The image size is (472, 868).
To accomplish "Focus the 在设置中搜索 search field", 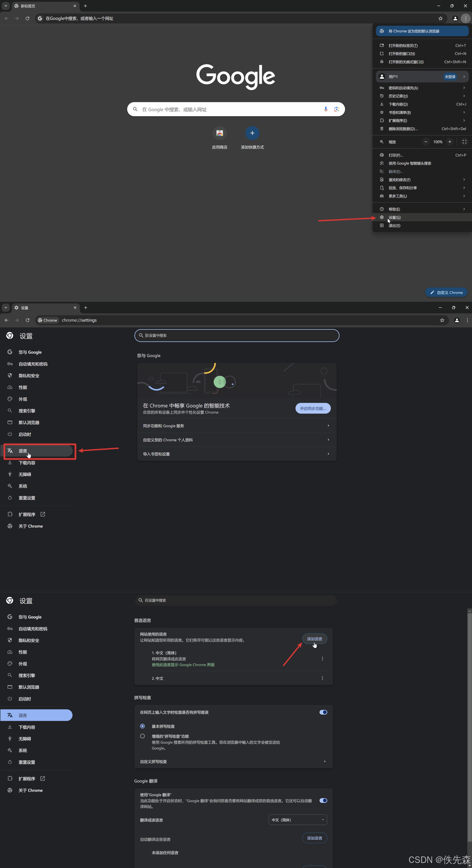I will (x=236, y=336).
